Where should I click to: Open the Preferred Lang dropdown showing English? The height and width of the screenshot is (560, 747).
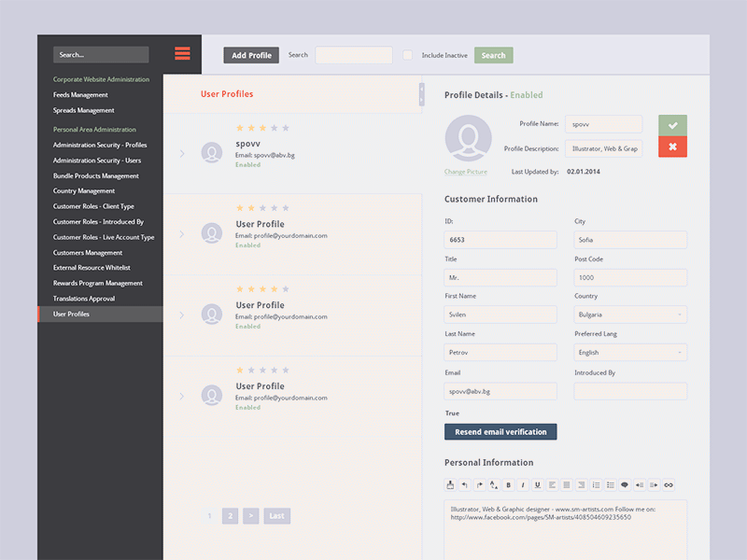pyautogui.click(x=629, y=352)
